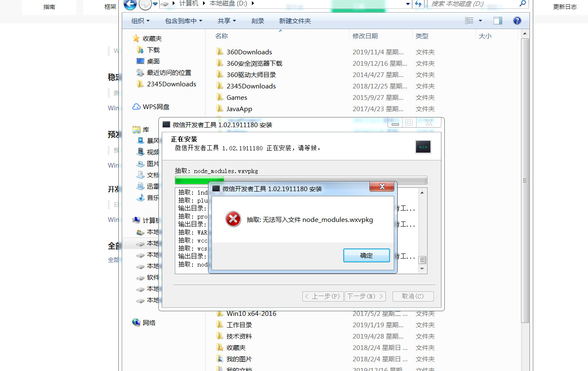Select 音乐 library icon in sidebar
Viewport: 588px width, 371px height.
point(141,198)
